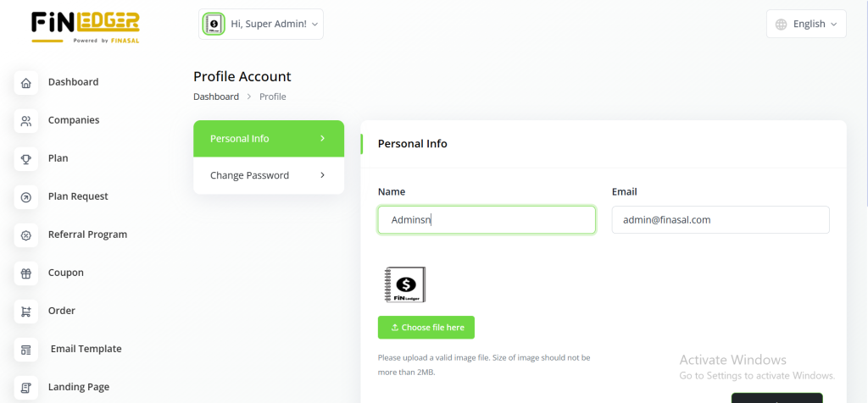Image resolution: width=868 pixels, height=403 pixels.
Task: Click the Email Template icon
Action: tap(26, 350)
